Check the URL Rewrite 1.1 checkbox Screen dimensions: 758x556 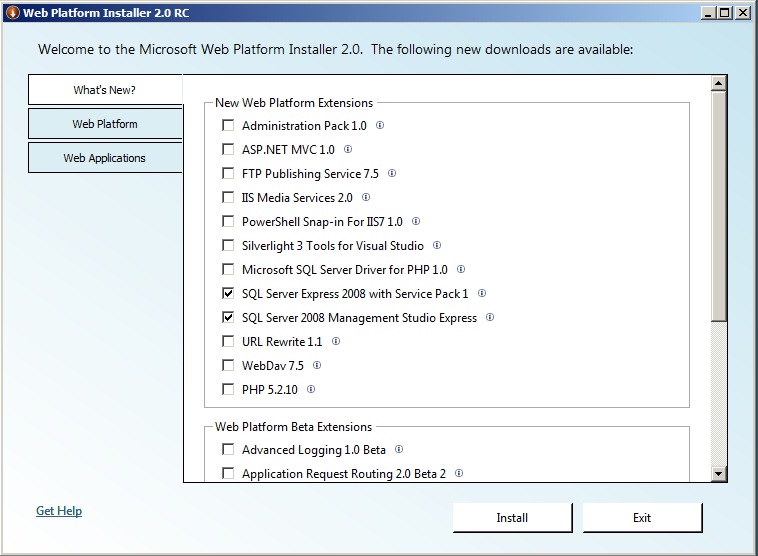[228, 341]
